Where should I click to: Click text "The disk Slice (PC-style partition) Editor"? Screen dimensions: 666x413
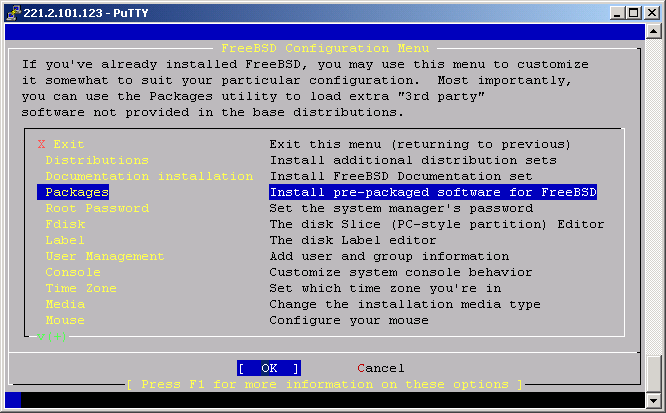click(x=437, y=224)
